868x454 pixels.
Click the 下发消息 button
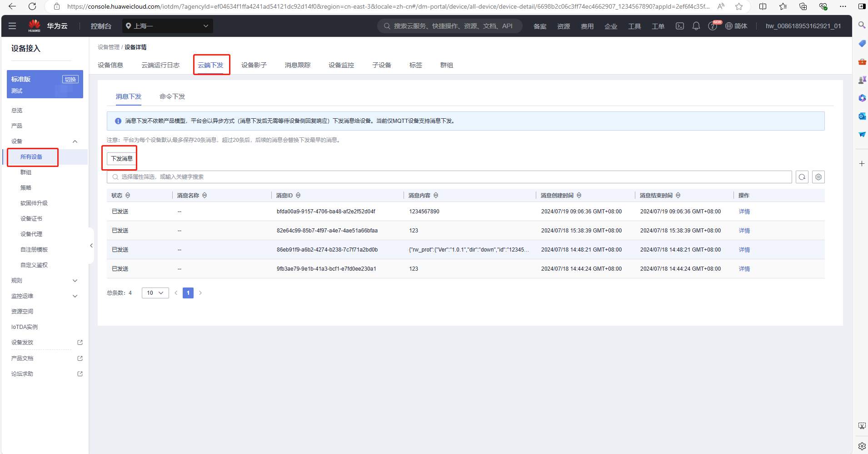121,158
